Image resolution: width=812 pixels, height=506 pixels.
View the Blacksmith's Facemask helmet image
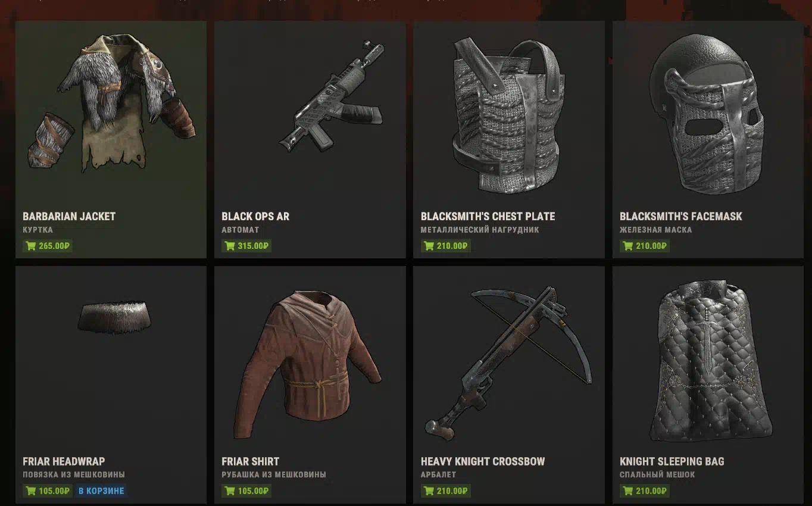tap(707, 112)
